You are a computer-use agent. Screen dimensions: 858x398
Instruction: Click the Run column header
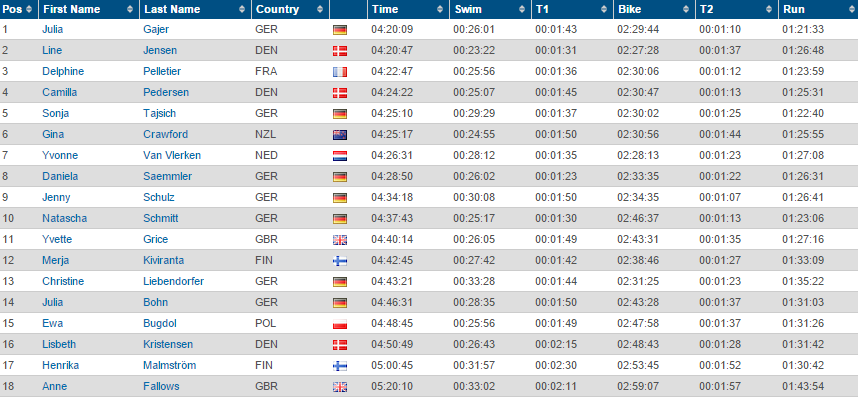coord(818,9)
